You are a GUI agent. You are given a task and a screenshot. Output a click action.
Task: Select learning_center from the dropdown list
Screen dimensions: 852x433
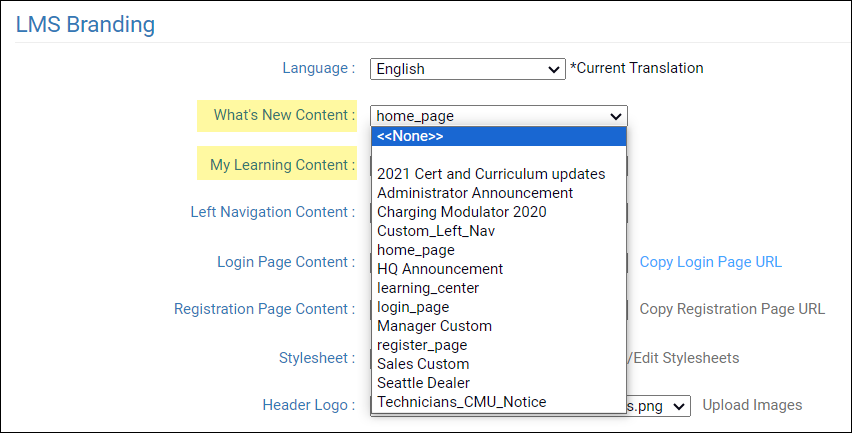click(x=428, y=288)
